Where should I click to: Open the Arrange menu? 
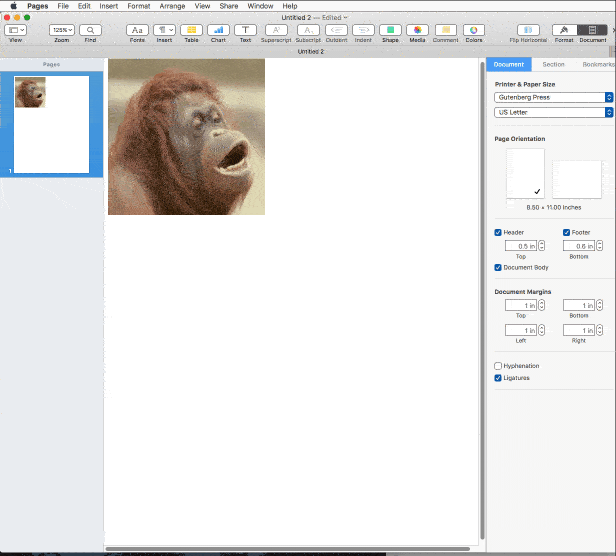coord(172,6)
